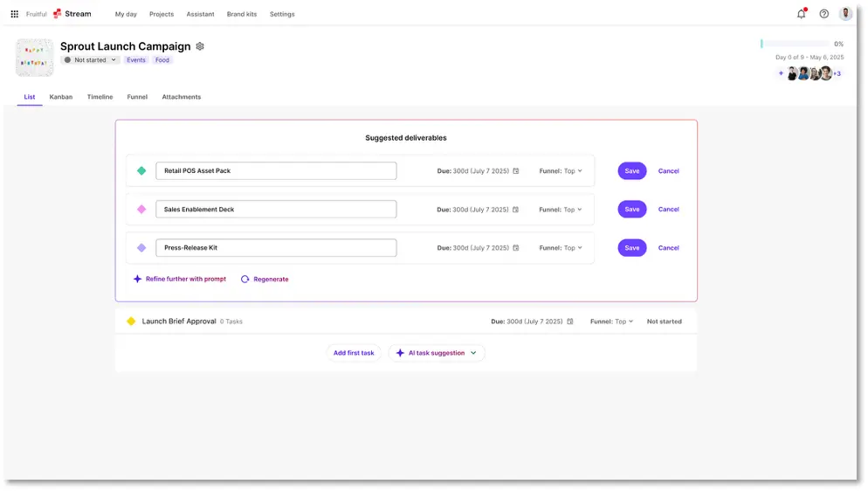The image size is (868, 491).
Task: Open the apps grid launcher icon
Action: click(x=14, y=14)
